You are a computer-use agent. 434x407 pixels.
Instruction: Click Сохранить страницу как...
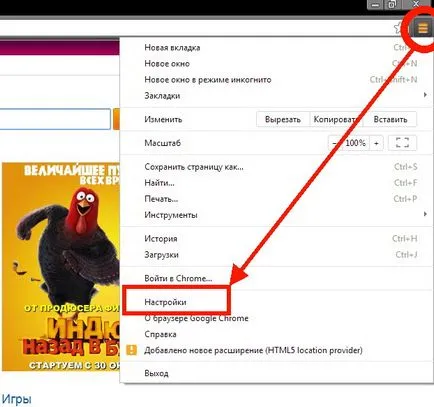[277, 167]
